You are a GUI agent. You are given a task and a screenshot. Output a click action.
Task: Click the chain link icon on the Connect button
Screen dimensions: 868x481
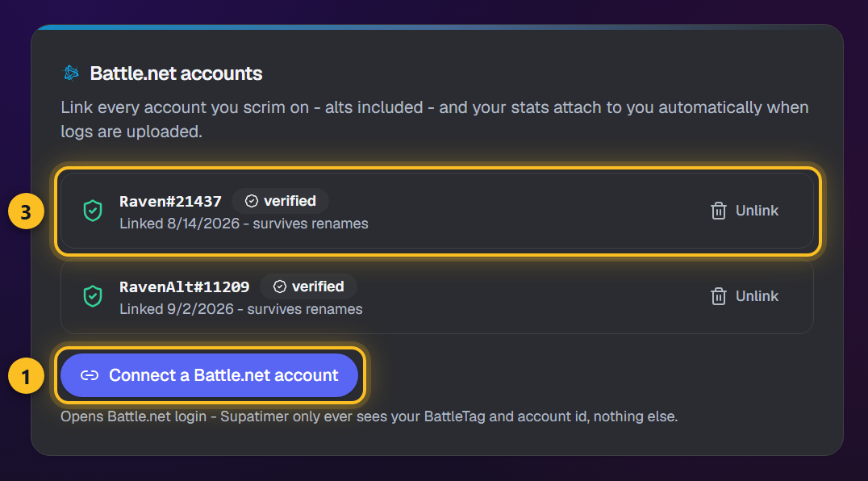click(x=89, y=375)
